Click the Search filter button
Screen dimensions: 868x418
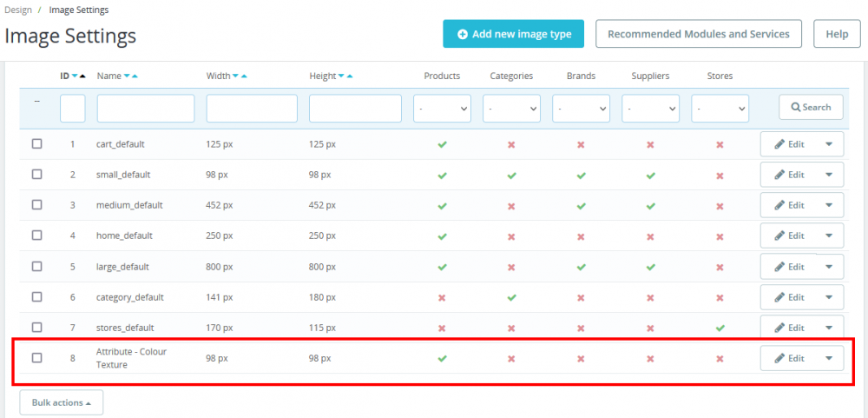pyautogui.click(x=811, y=107)
